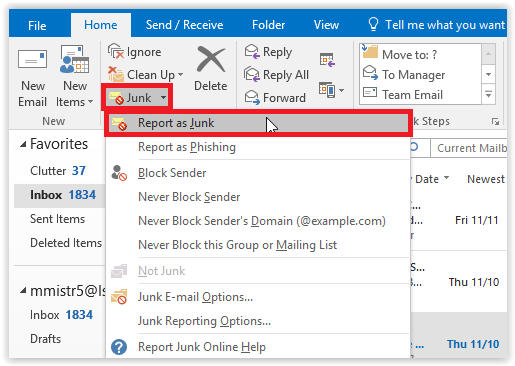515x366 pixels.
Task: Switch to the Send / Receive tab
Action: 184,25
